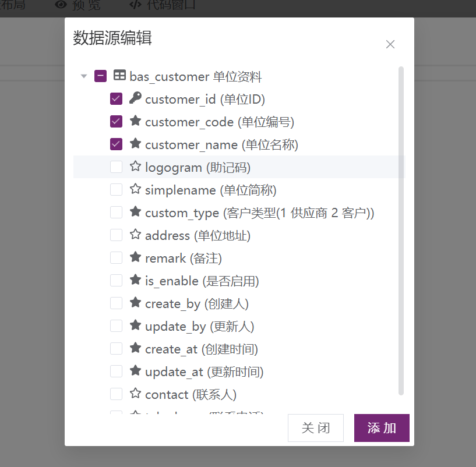
Task: Click the 关闭 close button
Action: coord(315,428)
